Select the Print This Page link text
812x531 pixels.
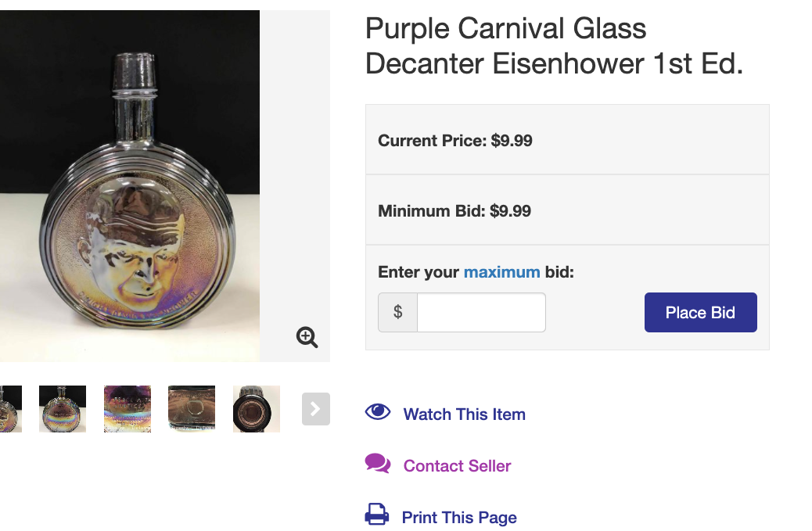pyautogui.click(x=459, y=518)
